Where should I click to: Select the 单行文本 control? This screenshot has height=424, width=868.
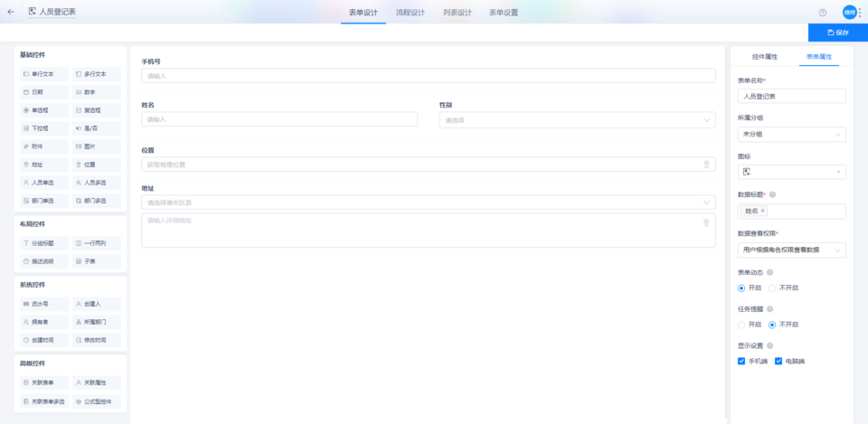pos(43,74)
